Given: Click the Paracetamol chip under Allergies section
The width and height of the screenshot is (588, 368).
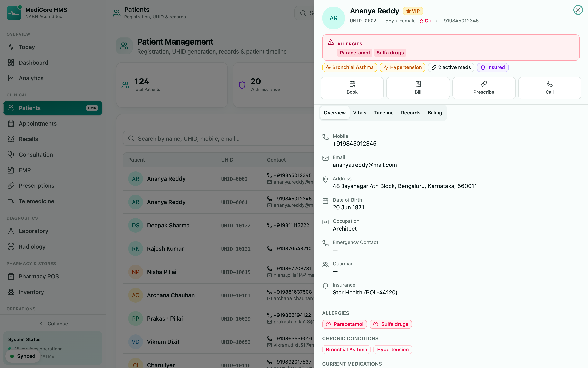Looking at the screenshot, I should click(344, 324).
